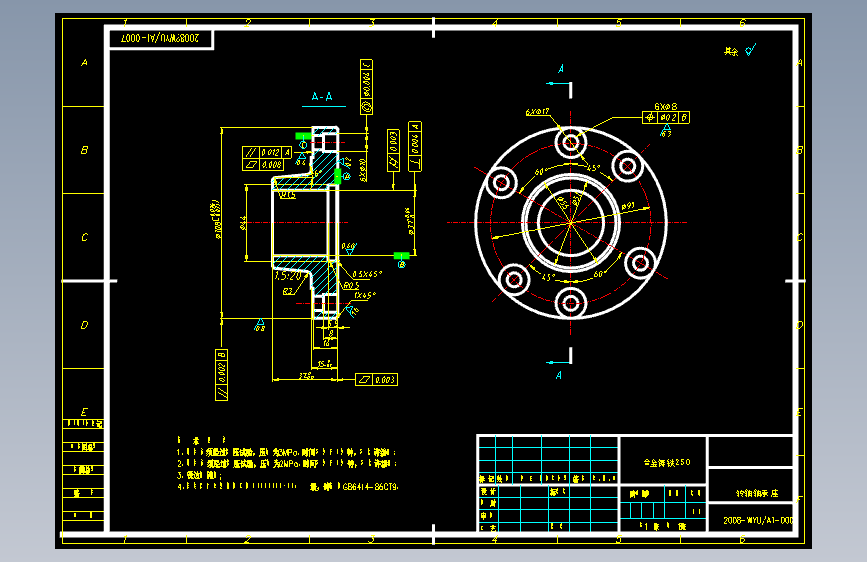Select the top section arrow labeled "A"
This screenshot has width=867, height=562.
click(560, 83)
